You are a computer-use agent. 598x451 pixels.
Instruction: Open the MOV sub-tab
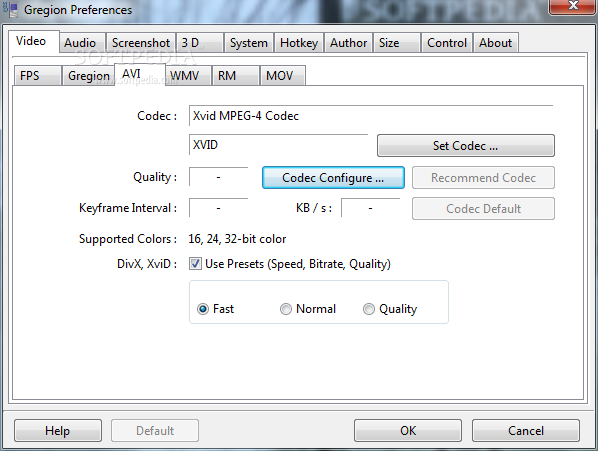click(283, 75)
